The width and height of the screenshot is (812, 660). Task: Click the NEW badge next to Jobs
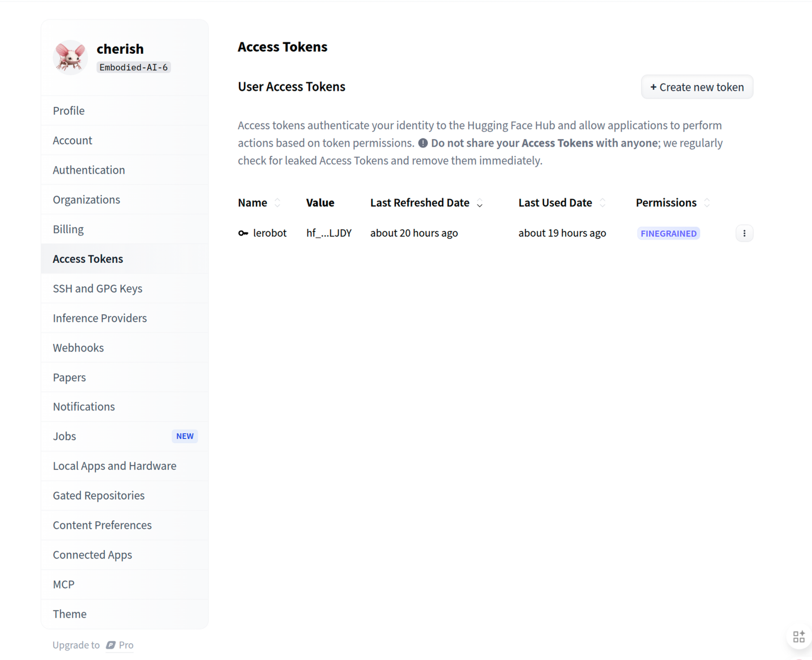coord(185,436)
